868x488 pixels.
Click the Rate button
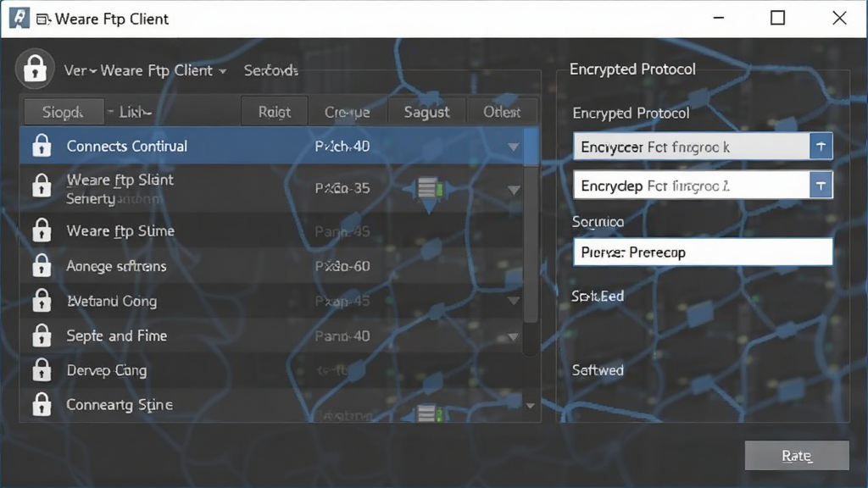[x=797, y=455]
